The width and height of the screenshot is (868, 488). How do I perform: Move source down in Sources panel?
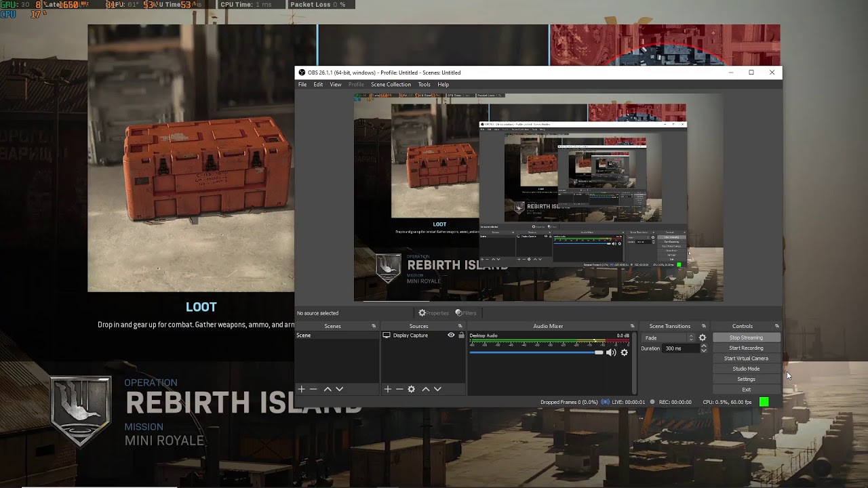tap(437, 389)
